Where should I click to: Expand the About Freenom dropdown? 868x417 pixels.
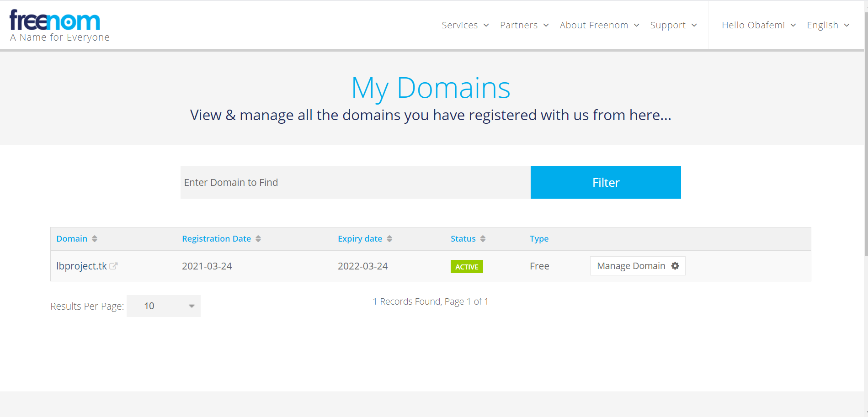599,25
